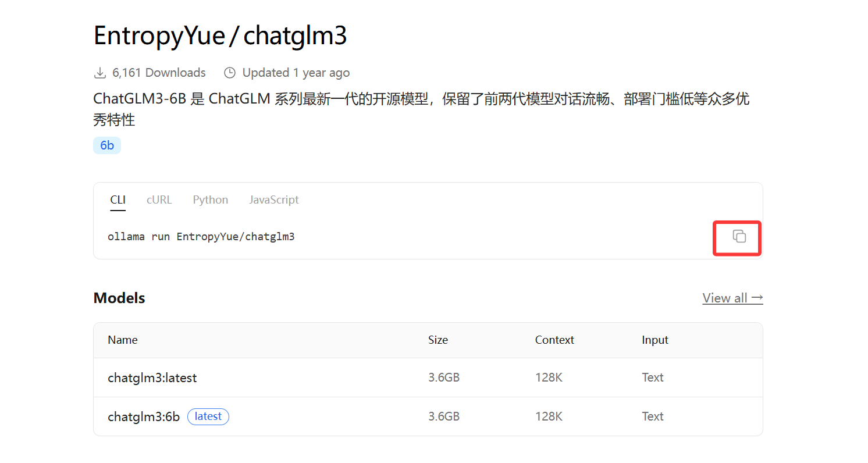868x463 pixels.
Task: Select the command text ollama run EntropyYue/chatglm3
Action: click(201, 237)
